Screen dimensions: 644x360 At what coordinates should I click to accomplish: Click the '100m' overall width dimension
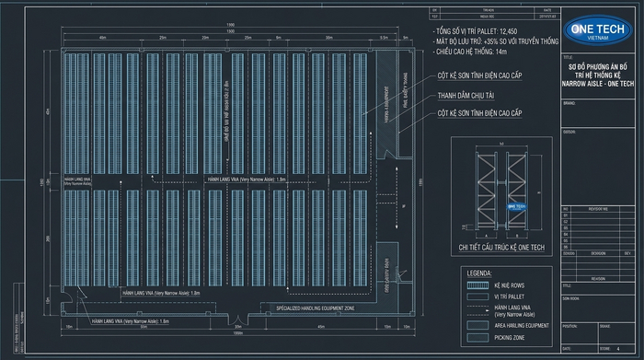(237, 333)
